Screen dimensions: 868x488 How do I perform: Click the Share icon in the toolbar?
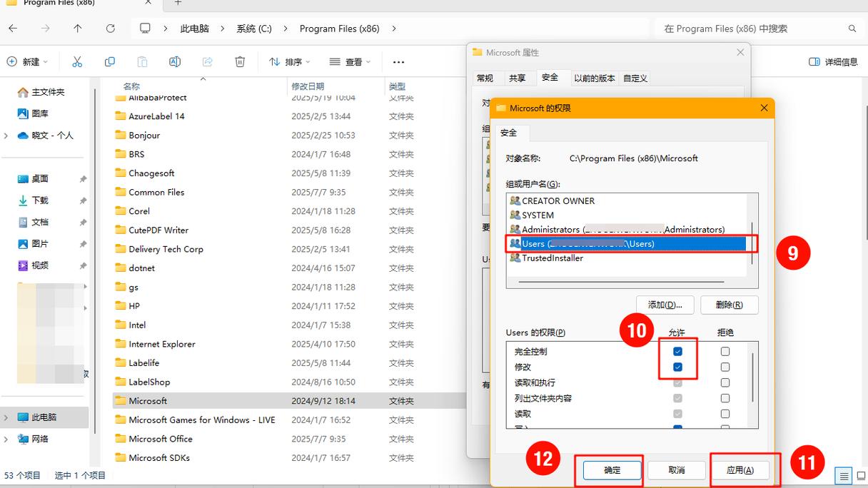(x=207, y=61)
